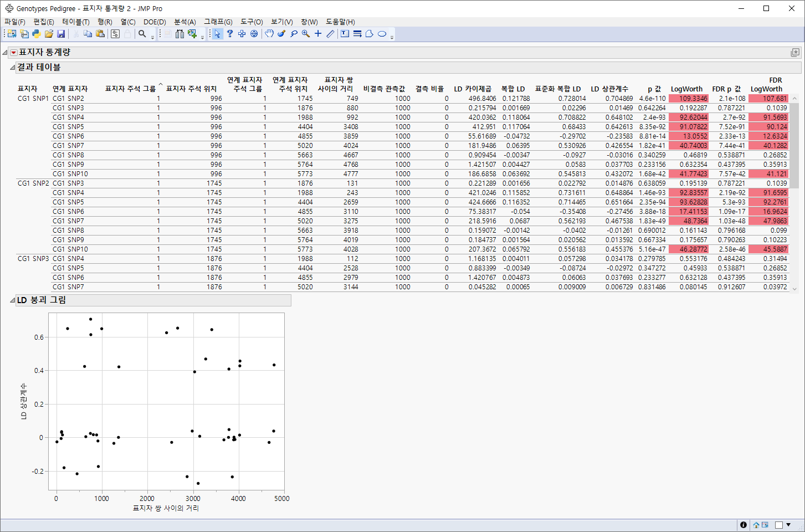Click the Save toolbar button
This screenshot has width=805, height=532.
click(x=61, y=34)
